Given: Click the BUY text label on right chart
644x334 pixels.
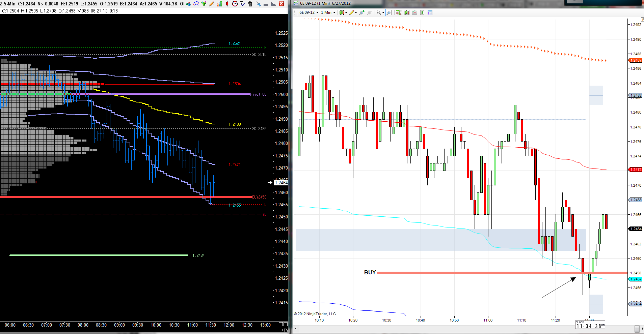Looking at the screenshot, I should tap(370, 272).
